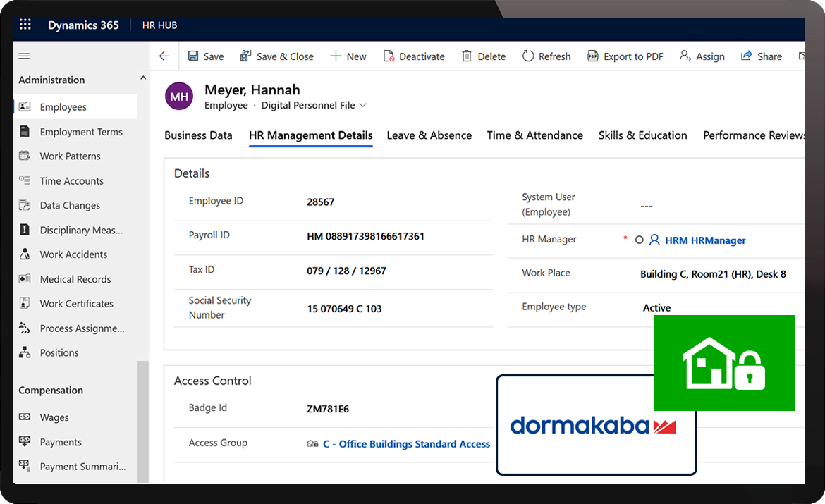Click the Meyer, Hannah record name

(x=252, y=90)
